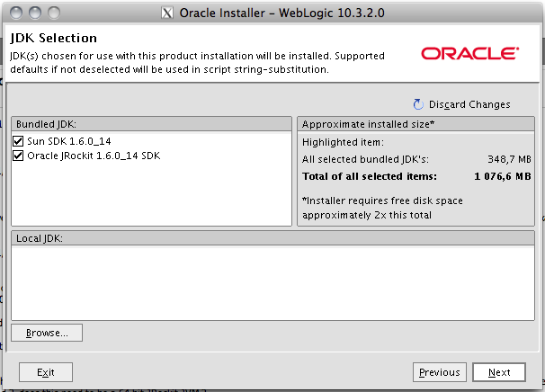The image size is (545, 392).
Task: Click the window's red close button
Action: 16,13
